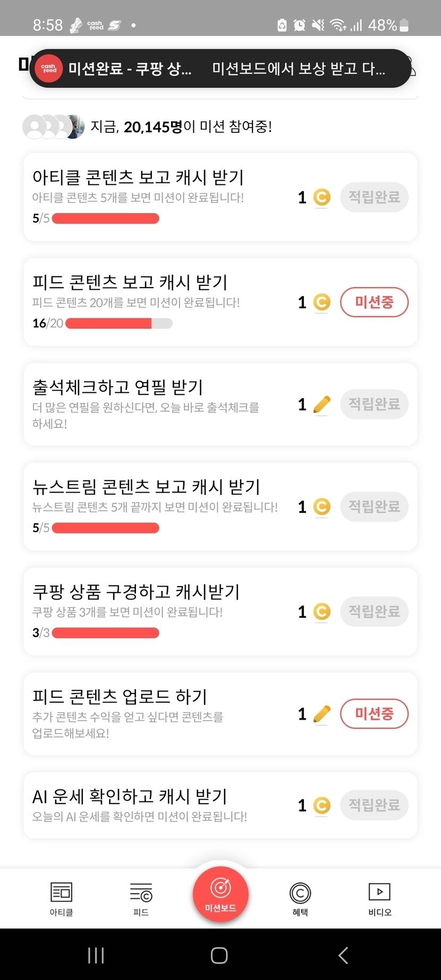The image size is (441, 980).
Task: Tap the 16/20 progress bar for 피드 콘텐츠
Action: (x=118, y=323)
